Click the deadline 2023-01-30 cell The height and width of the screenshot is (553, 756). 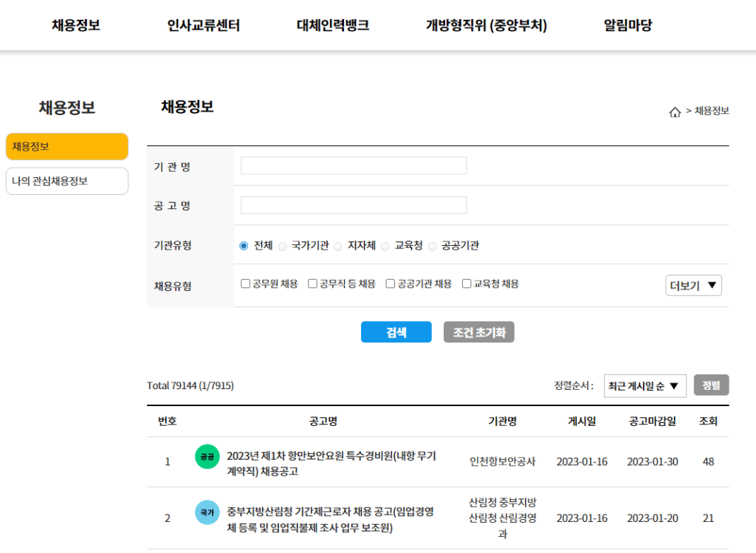coord(653,462)
